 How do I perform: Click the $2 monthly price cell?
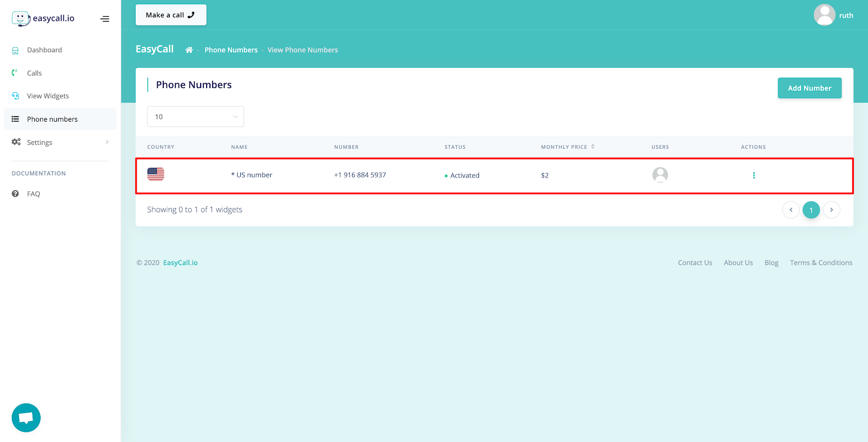[545, 175]
